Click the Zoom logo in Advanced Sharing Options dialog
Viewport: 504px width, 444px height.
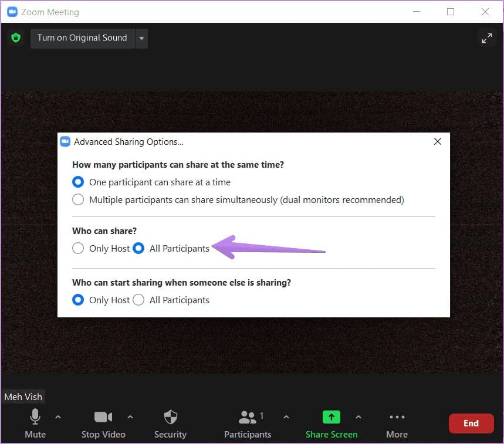[x=65, y=142]
